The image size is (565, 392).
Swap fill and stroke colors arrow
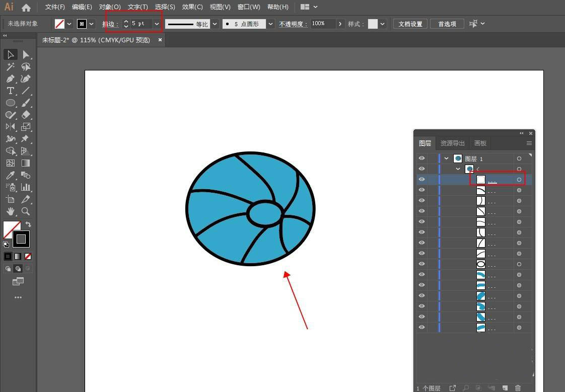[x=28, y=224]
